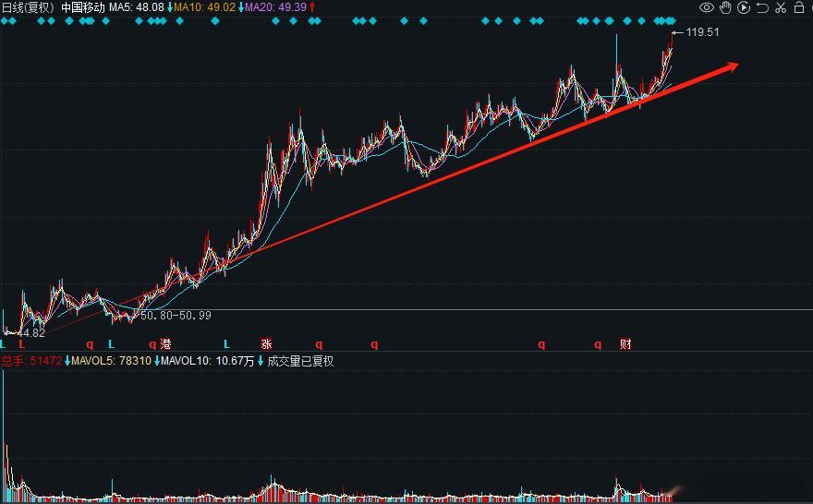
Task: Select the MAVOL10: 10.67万 label
Action: point(207,361)
